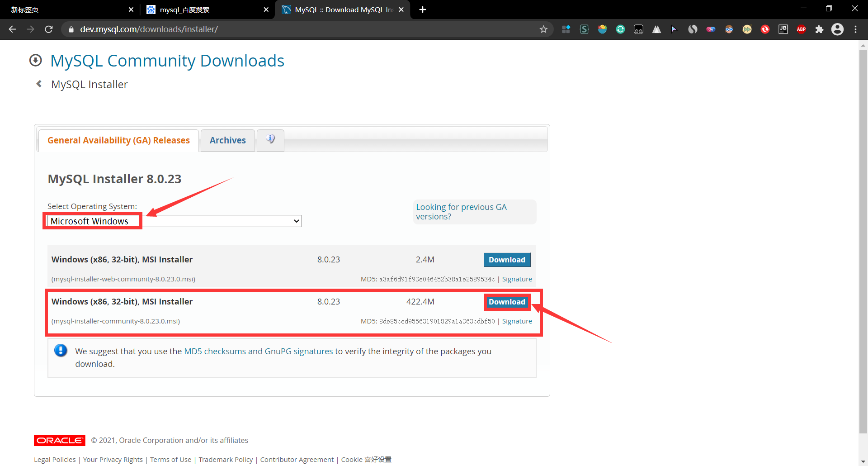Screen dimensions: 868x466
Task: Reload the MySQL download page
Action: tap(49, 29)
